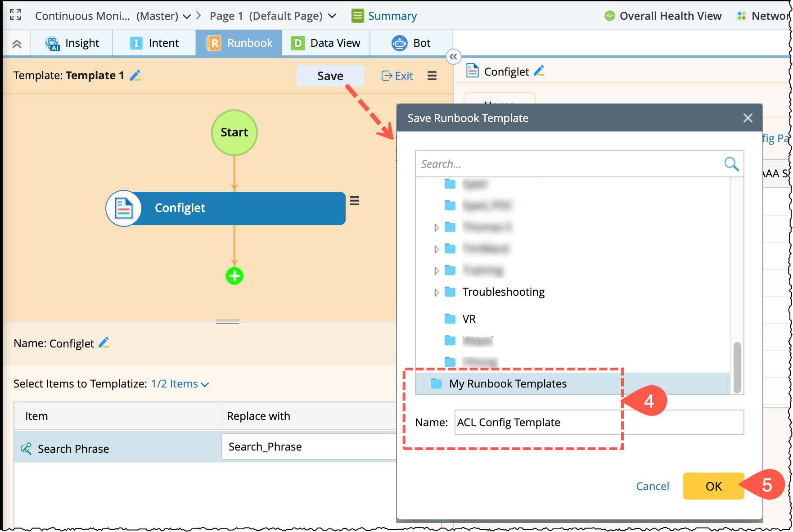Edit the Template 1 name pencil icon
The height and width of the screenshot is (532, 793).
[x=135, y=76]
